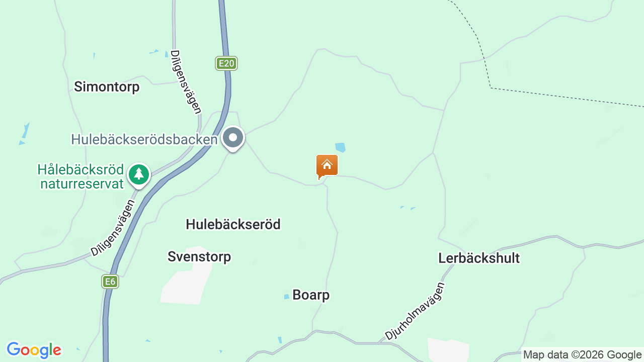Screen dimensions: 644x362
Task: Open the Hålebäcksröd naturreservat tree icon
Action: [x=139, y=175]
